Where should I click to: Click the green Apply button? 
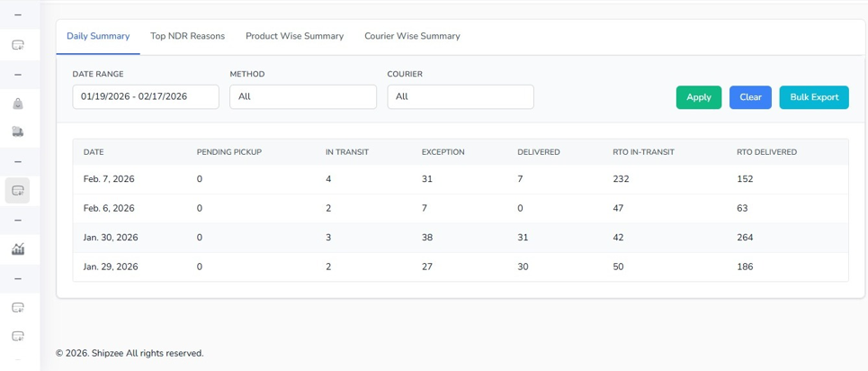coord(699,97)
